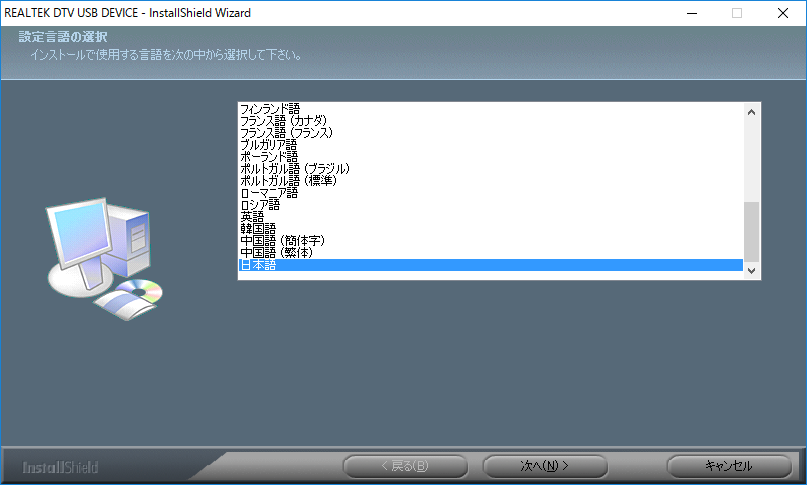This screenshot has width=807, height=485.
Task: Cancel setup with キャンセル button
Action: (x=729, y=466)
